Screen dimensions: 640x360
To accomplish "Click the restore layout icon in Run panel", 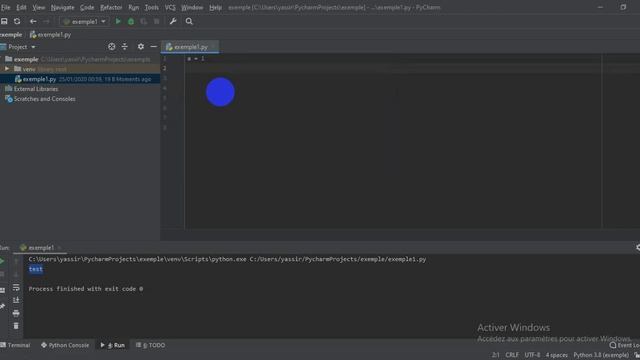I will click(2, 290).
